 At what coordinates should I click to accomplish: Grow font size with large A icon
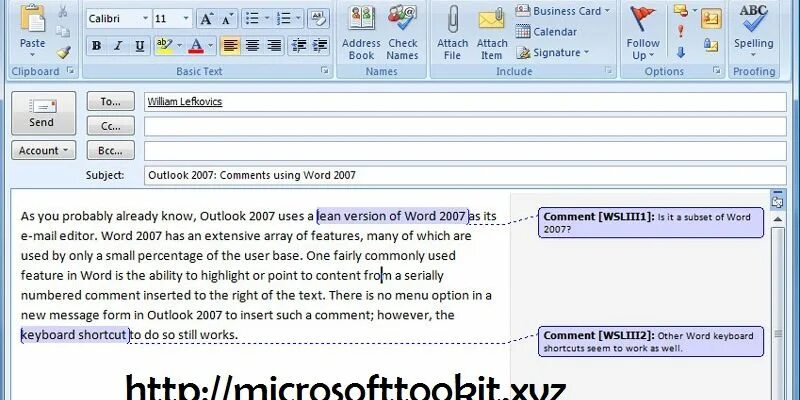pos(207,19)
